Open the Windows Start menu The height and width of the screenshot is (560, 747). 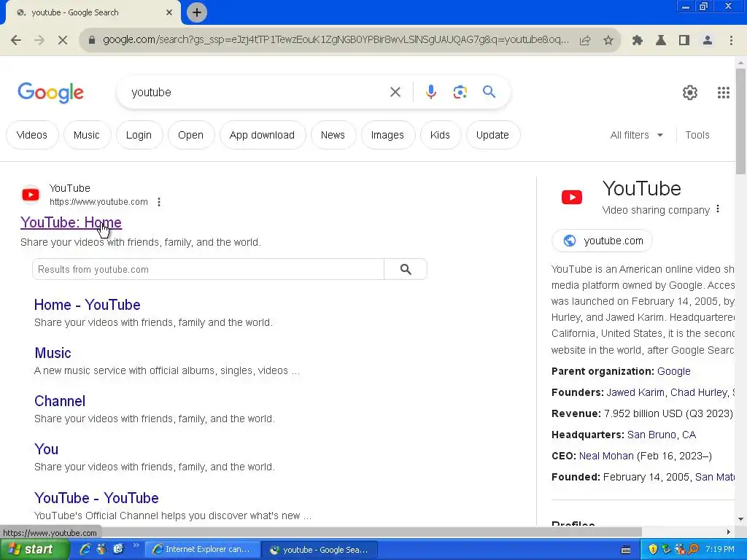click(34, 550)
